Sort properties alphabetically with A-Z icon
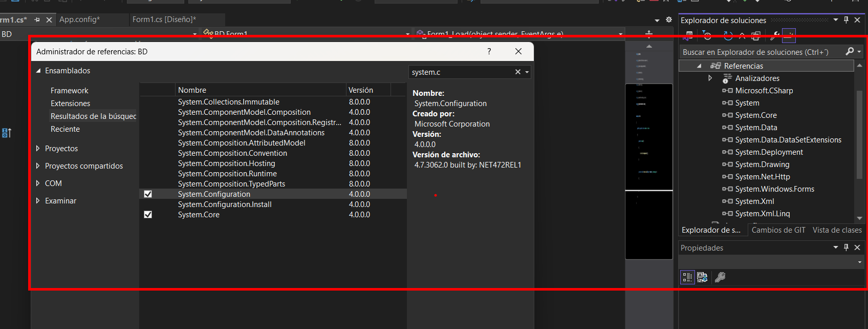868x329 pixels. 702,277
